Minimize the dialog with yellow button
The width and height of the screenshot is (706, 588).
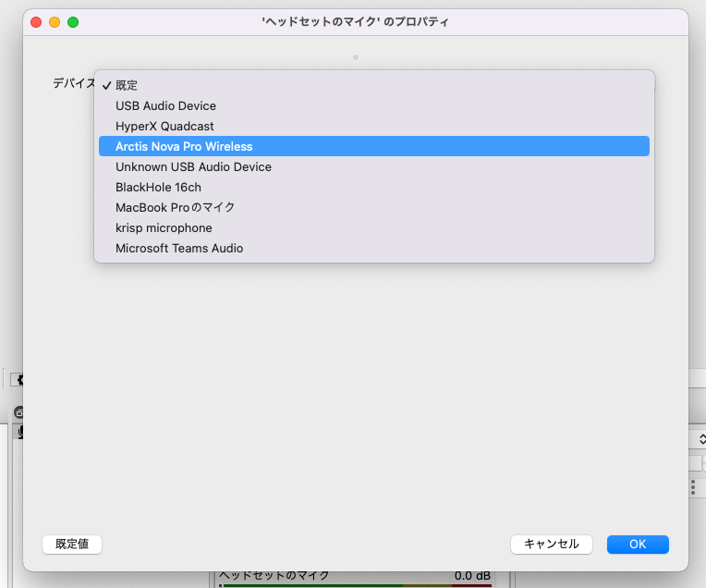[55, 22]
